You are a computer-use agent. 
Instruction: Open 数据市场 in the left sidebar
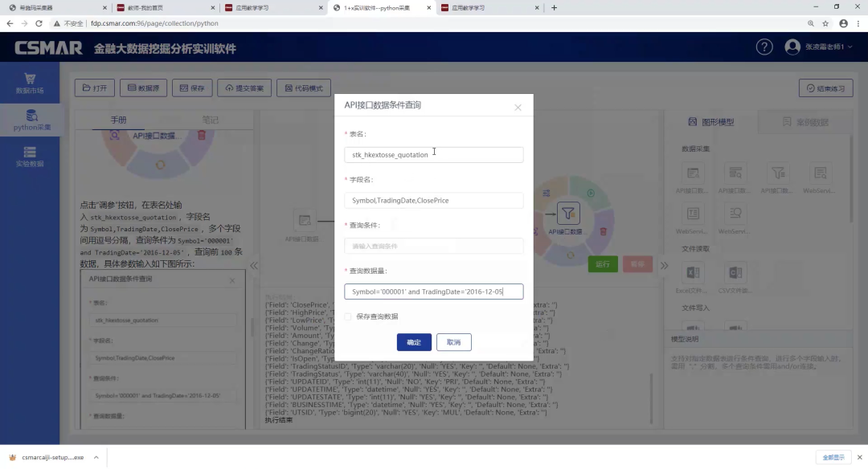click(30, 84)
